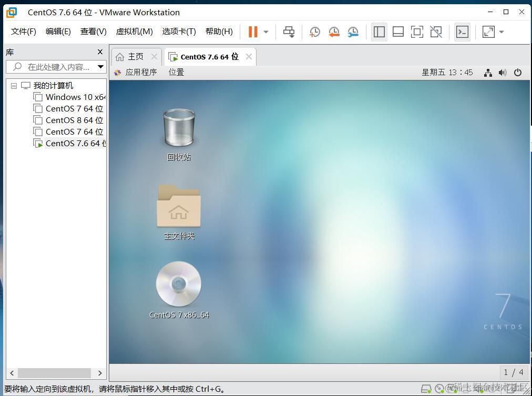This screenshot has width=532, height=396.
Task: Enter full screen mode
Action: (x=417, y=32)
